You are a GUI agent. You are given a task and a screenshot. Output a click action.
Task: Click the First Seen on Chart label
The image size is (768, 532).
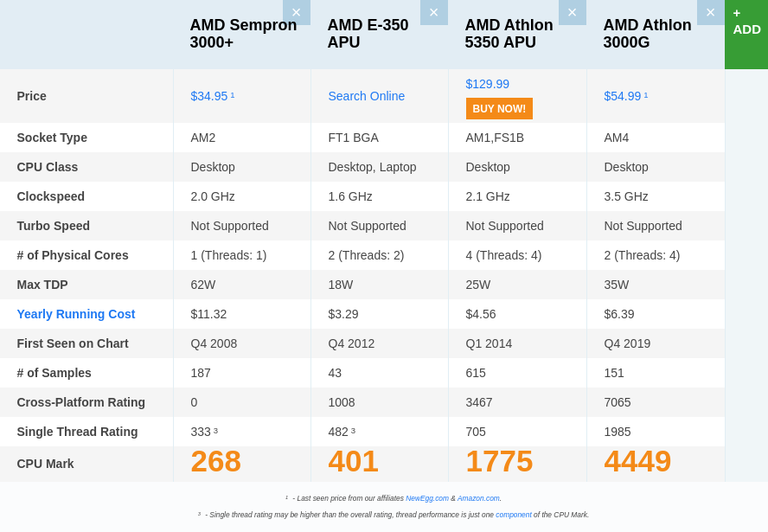tap(73, 343)
